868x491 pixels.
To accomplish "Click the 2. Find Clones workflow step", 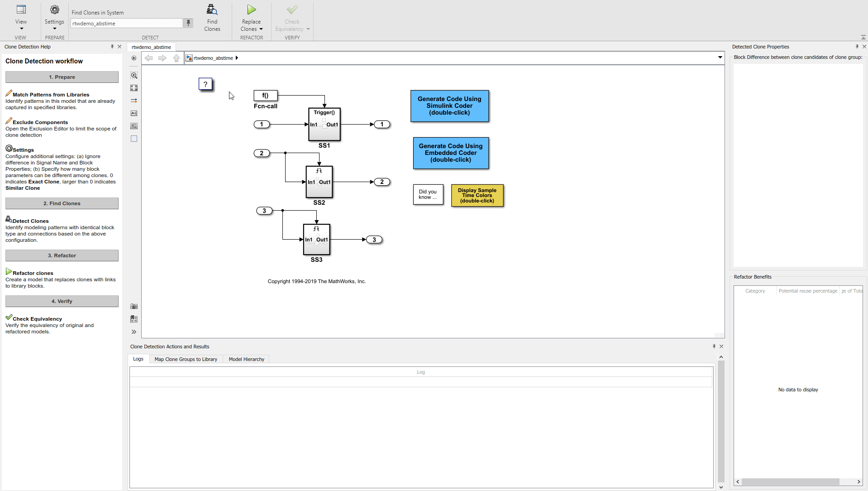I will [62, 203].
